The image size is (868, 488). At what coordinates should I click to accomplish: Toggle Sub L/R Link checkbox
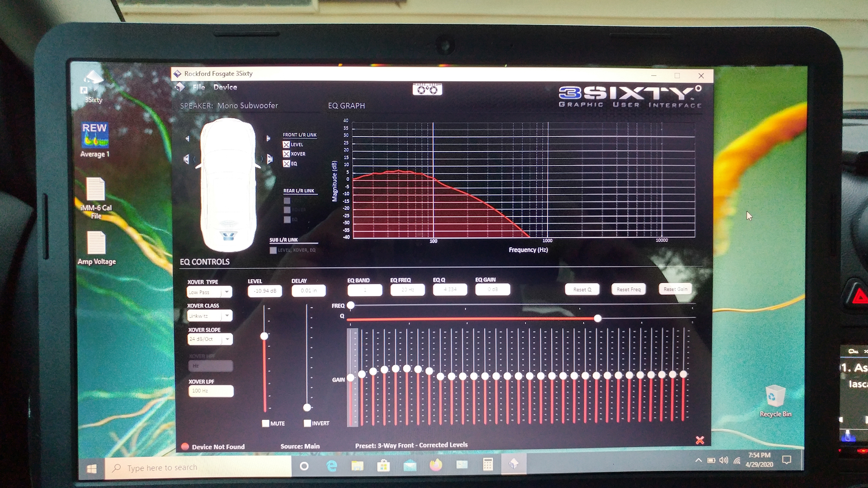[x=273, y=250]
